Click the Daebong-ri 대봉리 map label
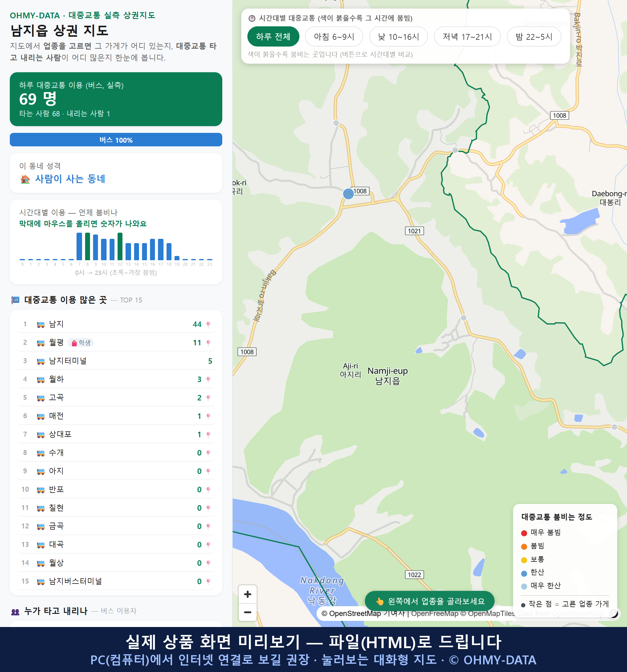The width and height of the screenshot is (627, 672). click(x=609, y=198)
